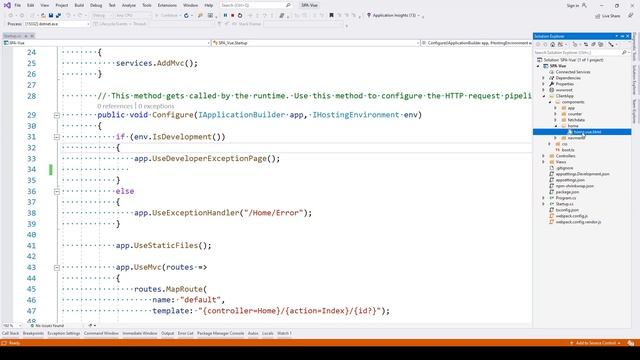Click the Home icon in Solution Explorer toolbar

552,44
